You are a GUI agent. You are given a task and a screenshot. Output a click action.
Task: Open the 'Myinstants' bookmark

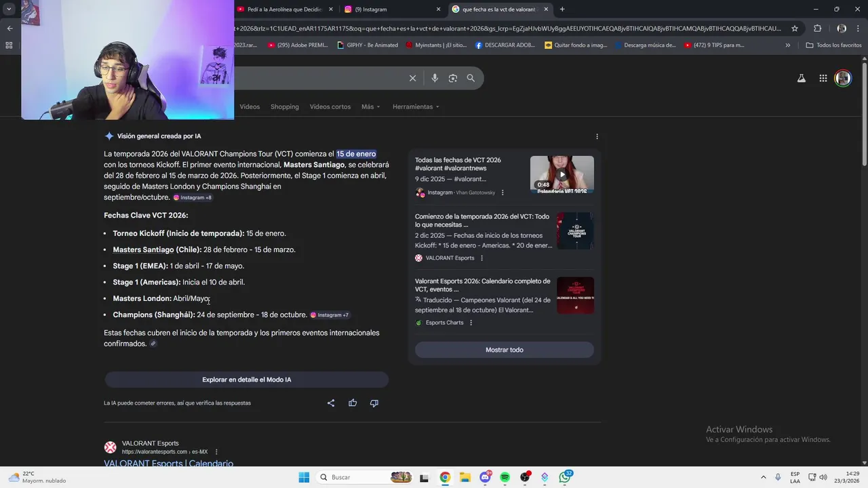coord(436,45)
